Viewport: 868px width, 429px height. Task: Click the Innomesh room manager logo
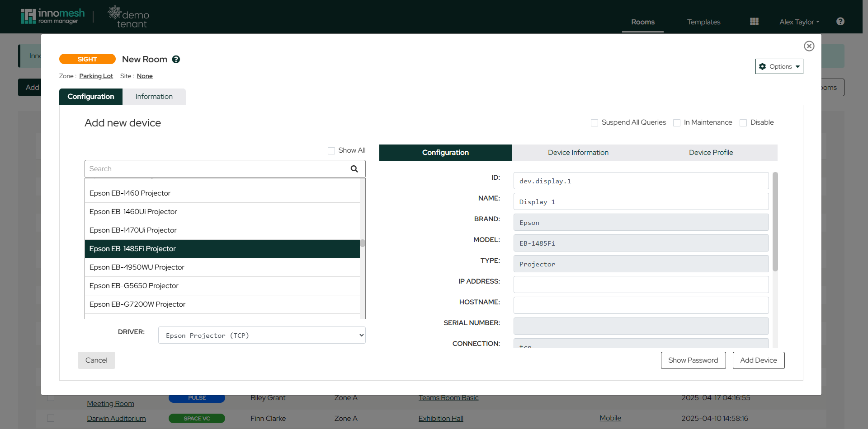click(52, 16)
